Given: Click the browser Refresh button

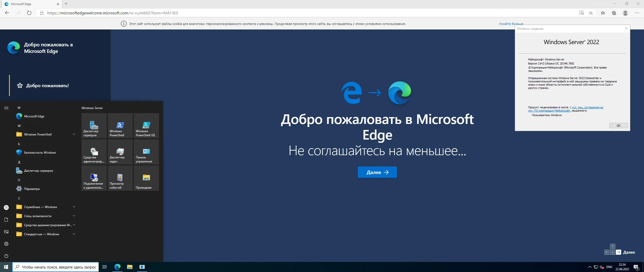Looking at the screenshot, I should point(29,13).
